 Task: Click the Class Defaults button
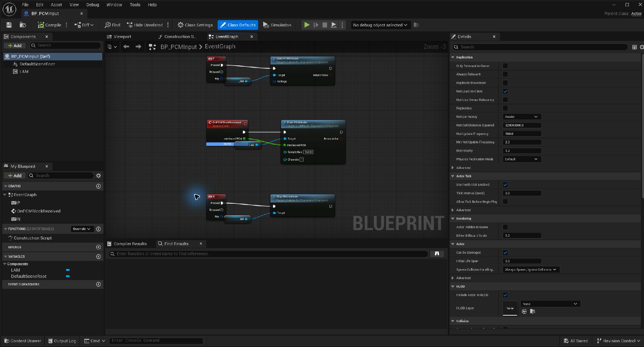pyautogui.click(x=238, y=25)
